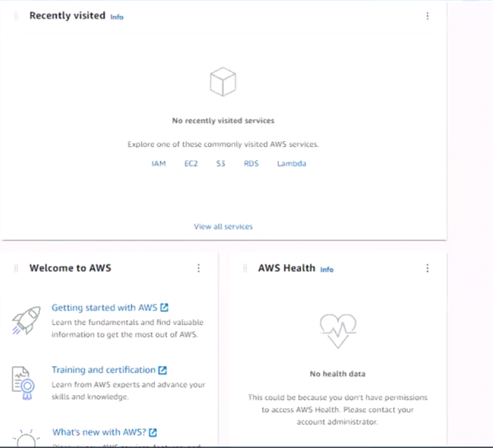The height and width of the screenshot is (448, 493).
Task: Click the Welcome to AWS drag handle
Action: tap(16, 268)
